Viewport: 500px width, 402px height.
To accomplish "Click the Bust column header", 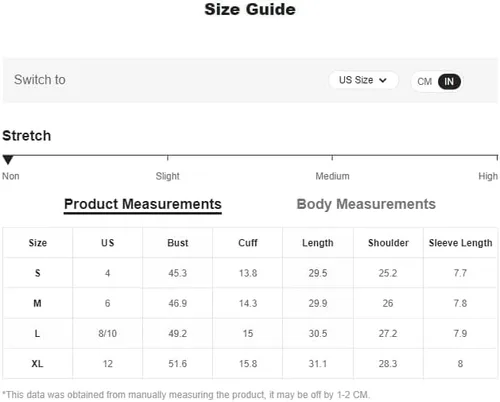I will [178, 243].
